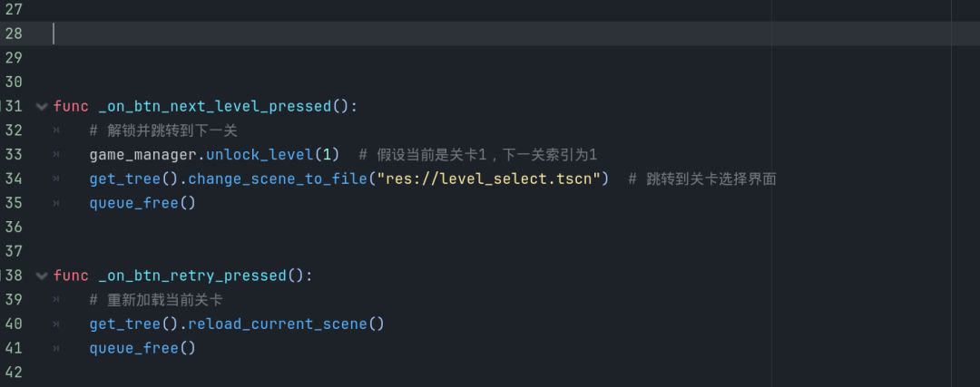
Task: Click the change_scene_to_file method name
Action: click(278, 179)
